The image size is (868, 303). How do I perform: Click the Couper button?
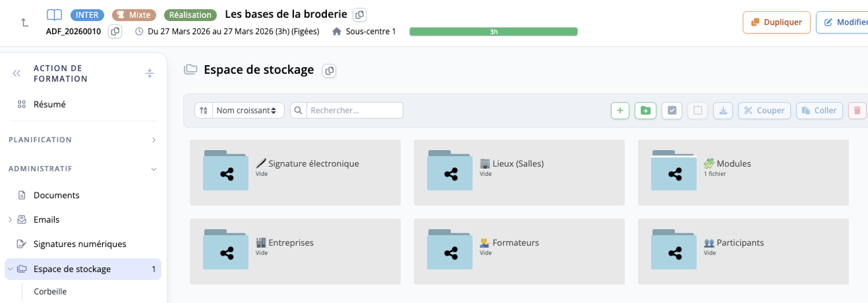pyautogui.click(x=764, y=110)
